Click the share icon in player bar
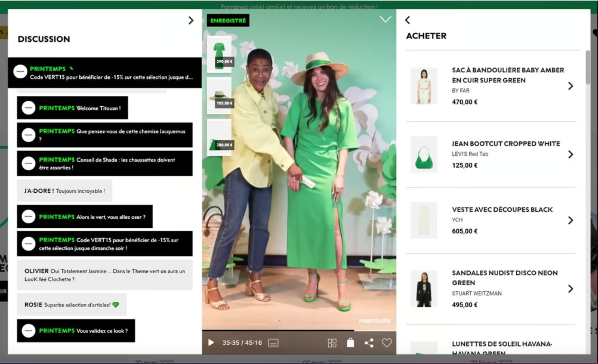 coord(369,343)
